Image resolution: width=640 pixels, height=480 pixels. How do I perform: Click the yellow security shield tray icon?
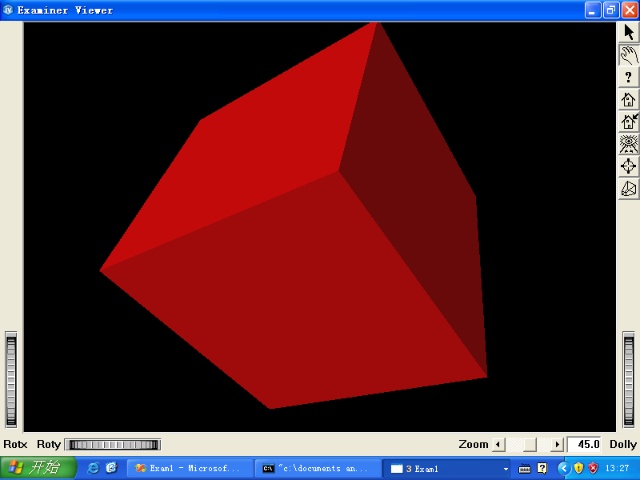tap(578, 468)
